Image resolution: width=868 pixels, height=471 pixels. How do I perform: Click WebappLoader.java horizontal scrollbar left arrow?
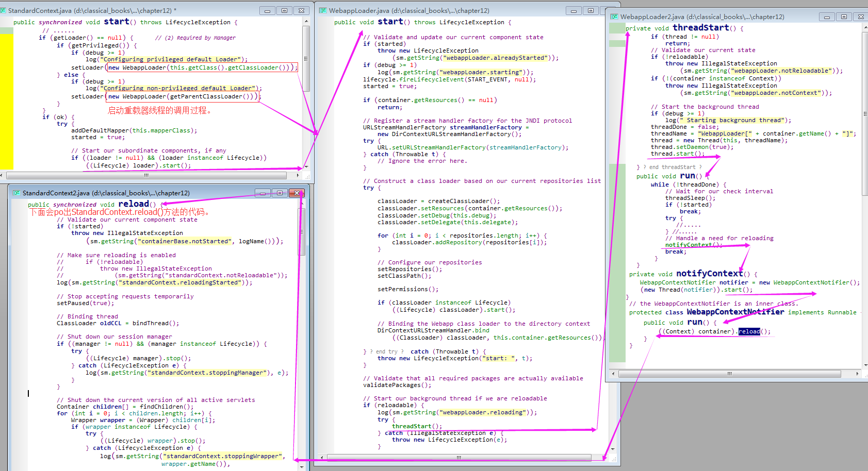point(322,457)
